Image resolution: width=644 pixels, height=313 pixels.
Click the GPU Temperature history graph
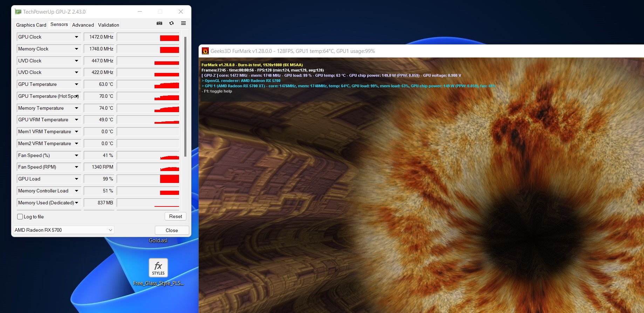coord(148,84)
